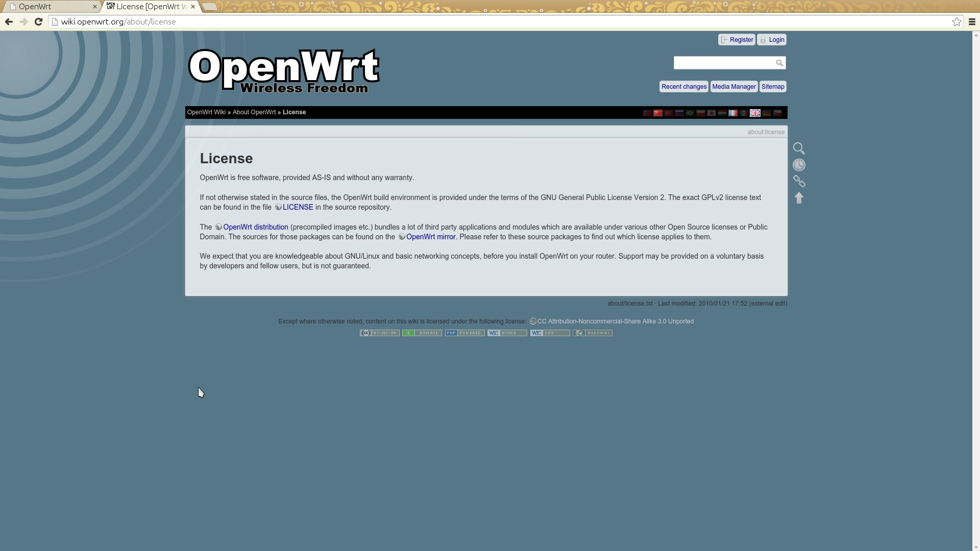
Task: Close the OpenWrt browser tab
Action: [x=94, y=7]
